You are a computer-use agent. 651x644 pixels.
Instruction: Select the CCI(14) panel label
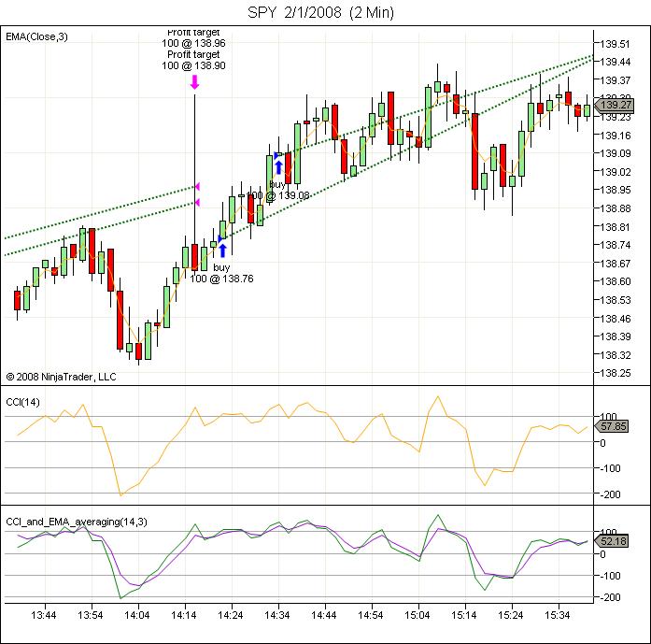click(x=22, y=402)
